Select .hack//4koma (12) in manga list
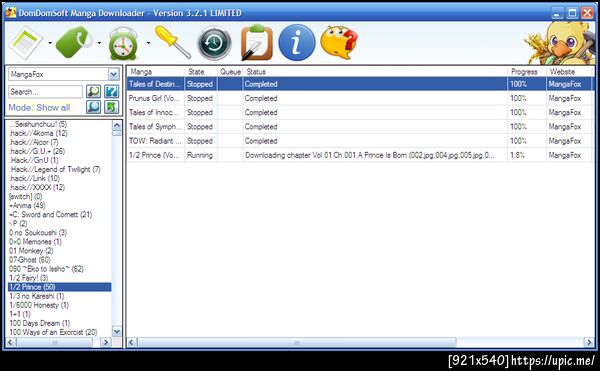The height and width of the screenshot is (371, 600). click(x=38, y=133)
